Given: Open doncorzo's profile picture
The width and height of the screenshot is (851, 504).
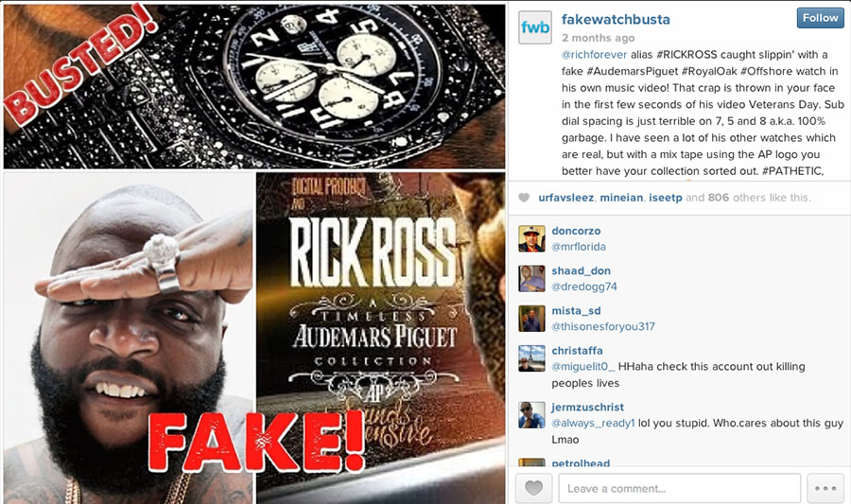Looking at the screenshot, I should tap(531, 238).
